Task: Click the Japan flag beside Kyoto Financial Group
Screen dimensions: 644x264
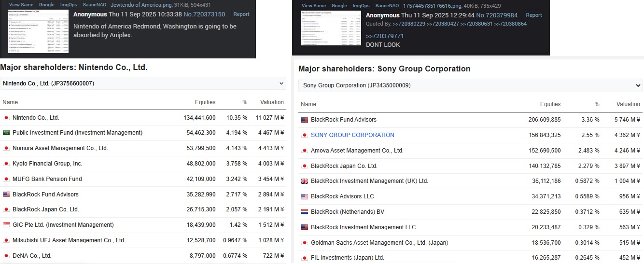Action: point(6,164)
